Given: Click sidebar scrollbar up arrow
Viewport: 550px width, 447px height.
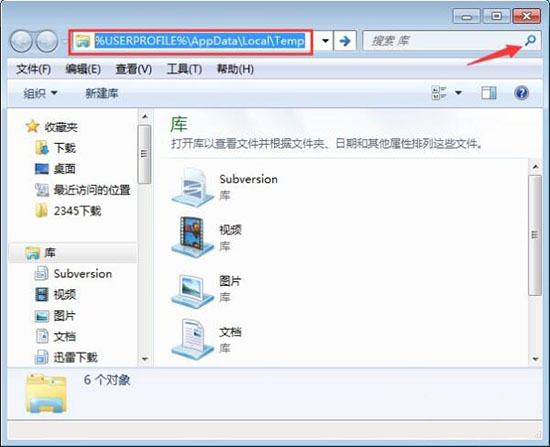Looking at the screenshot, I should [145, 116].
